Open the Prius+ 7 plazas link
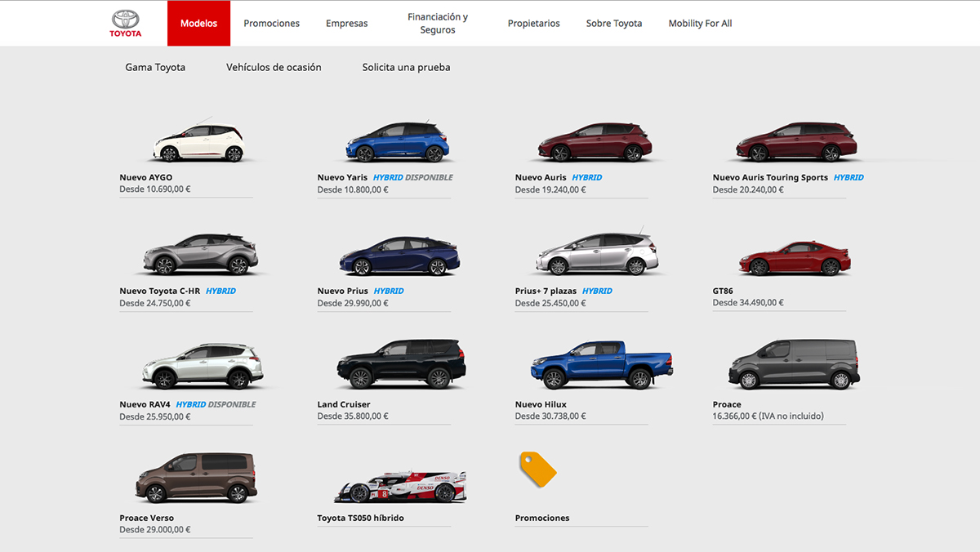The image size is (980, 552). click(x=546, y=291)
